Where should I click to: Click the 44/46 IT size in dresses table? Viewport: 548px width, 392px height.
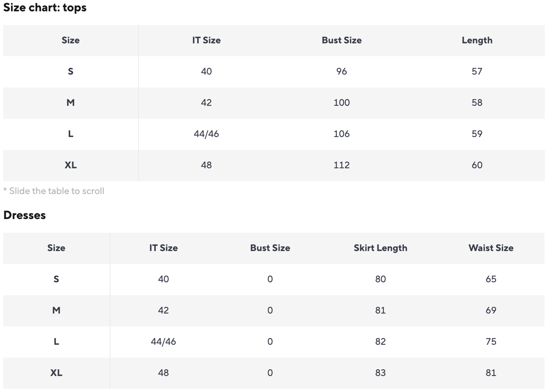click(x=163, y=342)
